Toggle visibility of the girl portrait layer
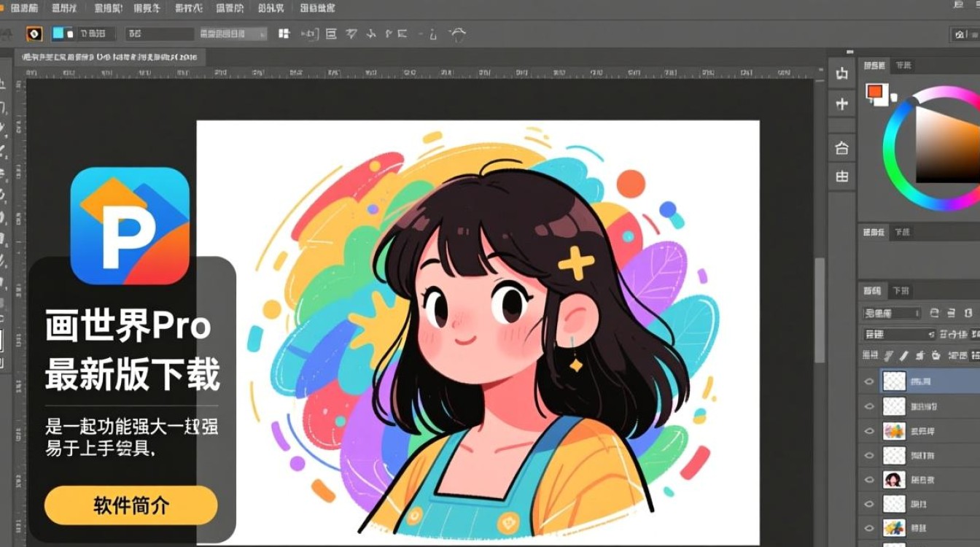This screenshot has width=980, height=547. click(x=868, y=480)
